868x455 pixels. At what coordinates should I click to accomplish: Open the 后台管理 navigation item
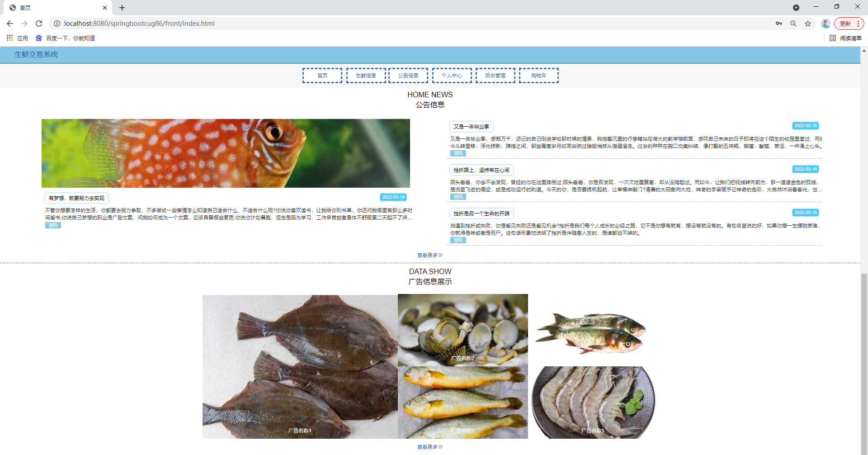coord(495,76)
